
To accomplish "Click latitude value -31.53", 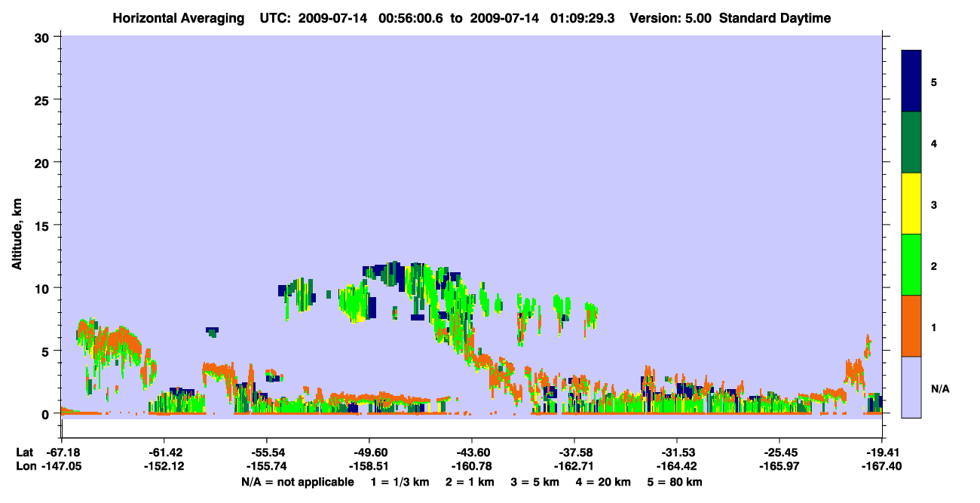I will 677,452.
